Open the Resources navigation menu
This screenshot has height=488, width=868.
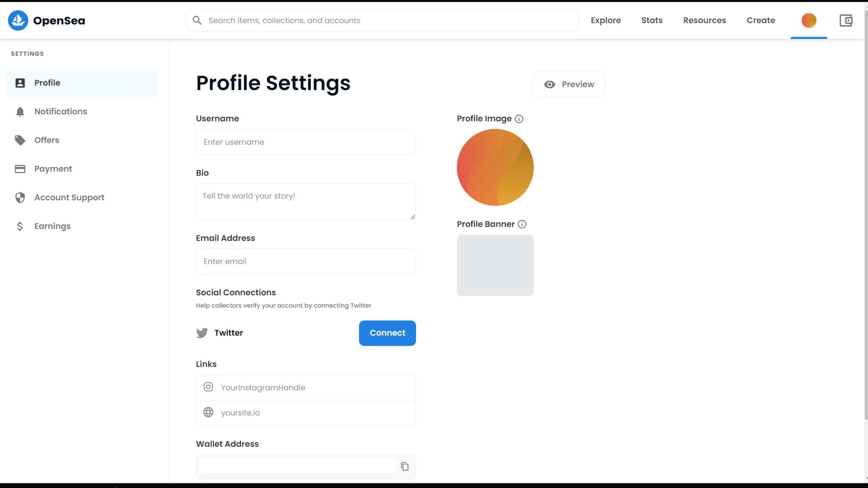click(x=704, y=20)
